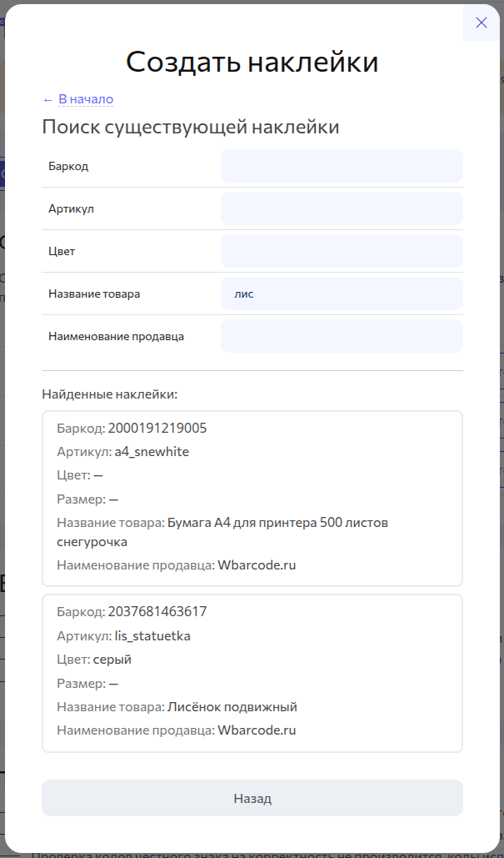This screenshot has height=858, width=504.
Task: Click the 'Создать наклейки' dialog title
Action: pyautogui.click(x=252, y=62)
